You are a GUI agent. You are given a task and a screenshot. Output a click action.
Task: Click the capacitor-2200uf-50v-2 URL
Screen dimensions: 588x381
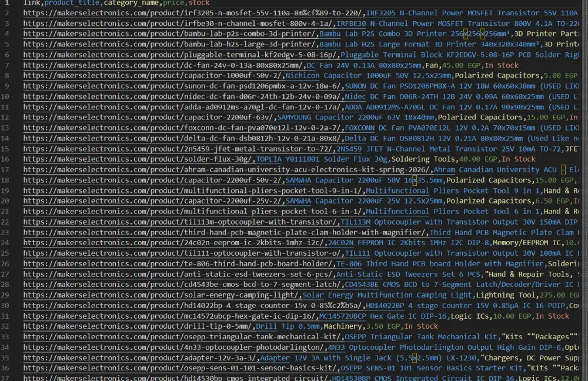tap(153, 180)
